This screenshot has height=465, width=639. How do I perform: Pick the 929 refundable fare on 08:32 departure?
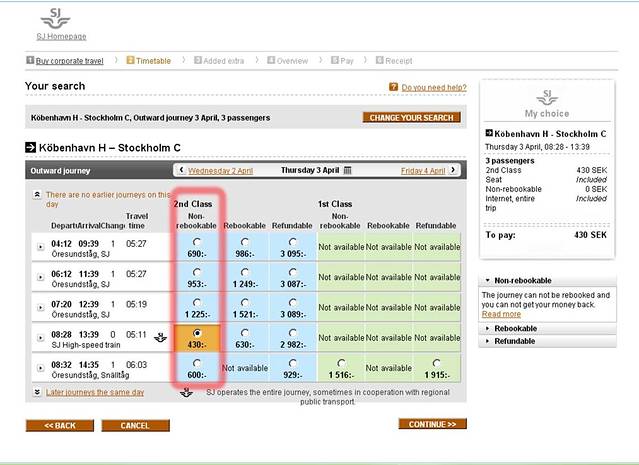coord(292,363)
